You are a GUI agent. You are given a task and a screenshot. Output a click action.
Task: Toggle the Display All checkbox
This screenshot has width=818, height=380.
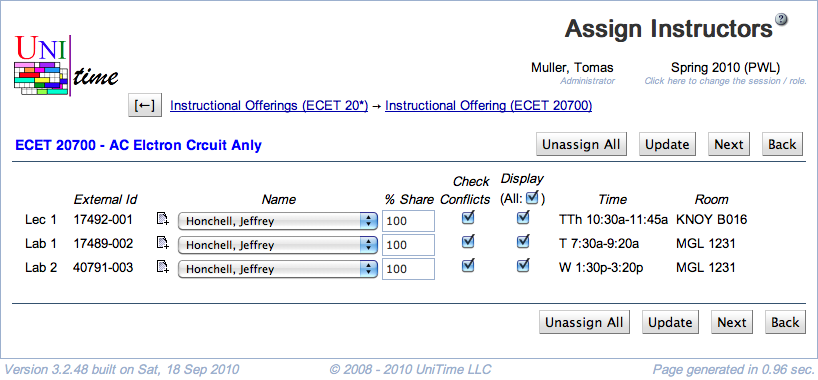(532, 198)
